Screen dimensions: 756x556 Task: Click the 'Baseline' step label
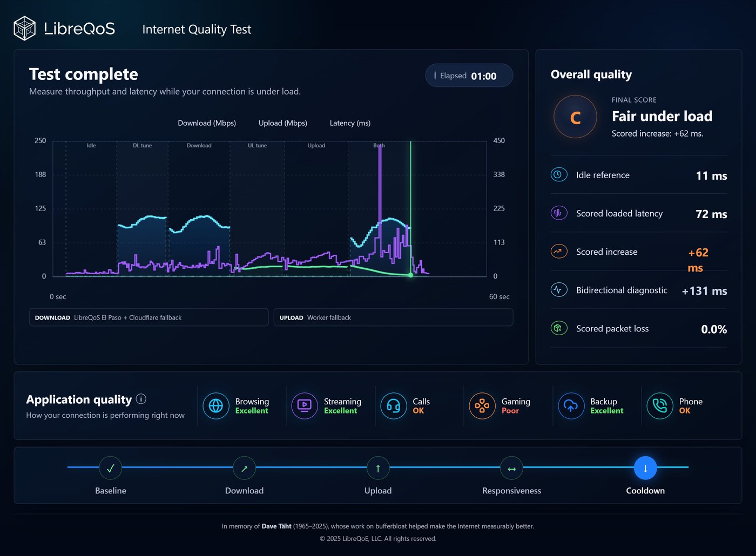pyautogui.click(x=111, y=491)
